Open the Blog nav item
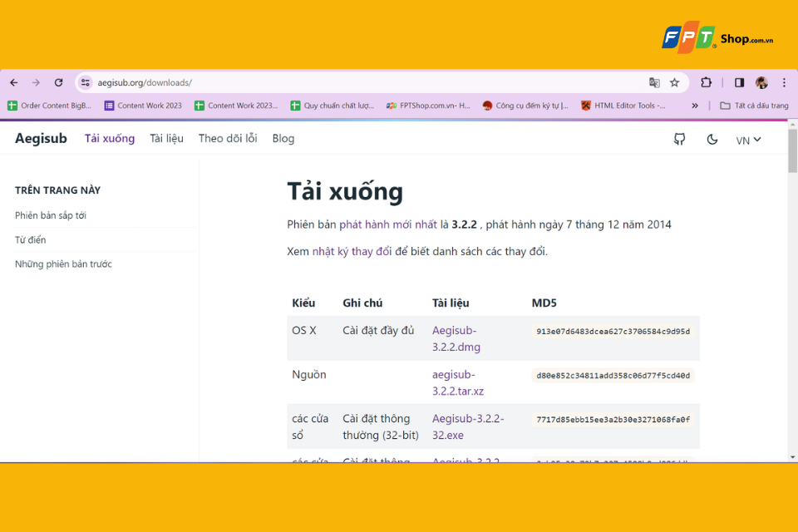This screenshot has width=798, height=532. [283, 139]
